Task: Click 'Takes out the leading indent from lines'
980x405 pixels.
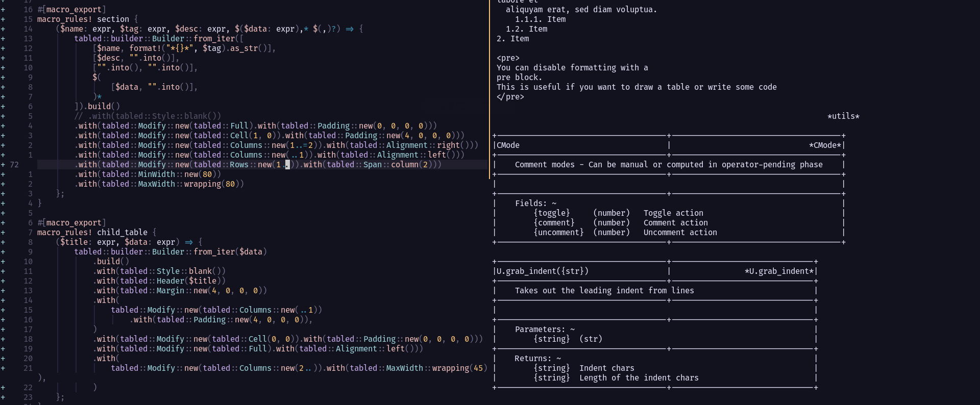Action: pos(604,291)
